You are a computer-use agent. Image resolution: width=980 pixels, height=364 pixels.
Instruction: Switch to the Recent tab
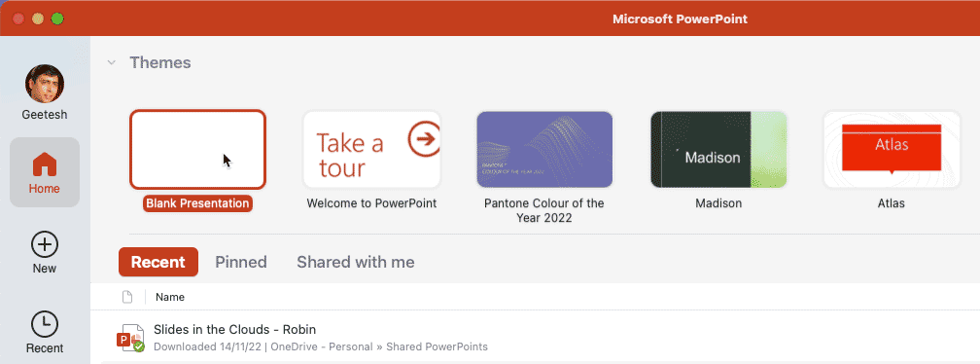click(x=158, y=262)
